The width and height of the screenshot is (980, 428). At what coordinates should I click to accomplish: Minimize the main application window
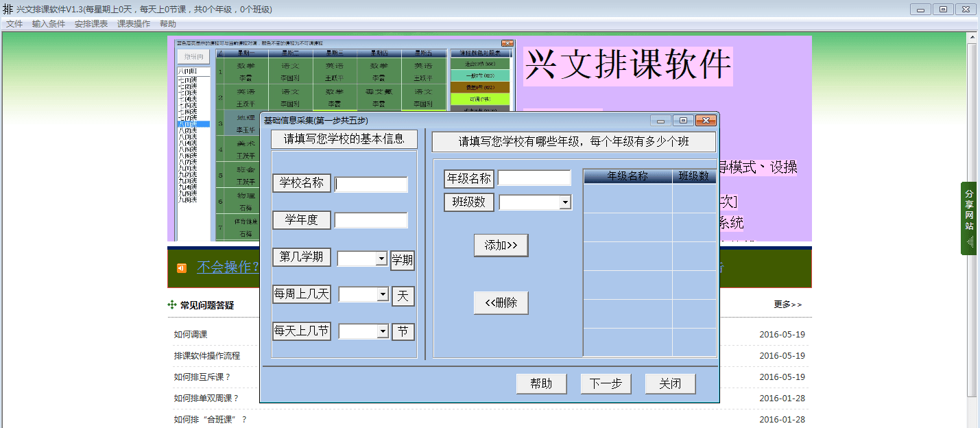pyautogui.click(x=920, y=9)
